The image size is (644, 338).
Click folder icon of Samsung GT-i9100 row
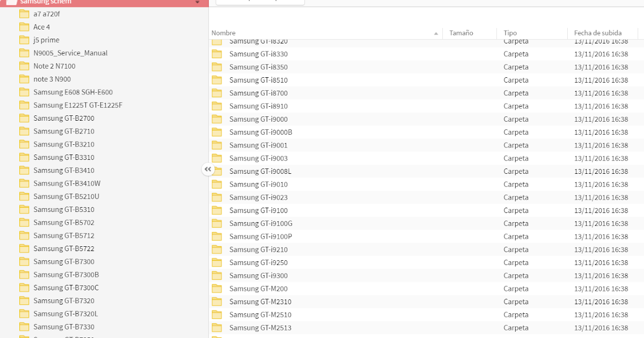(217, 210)
